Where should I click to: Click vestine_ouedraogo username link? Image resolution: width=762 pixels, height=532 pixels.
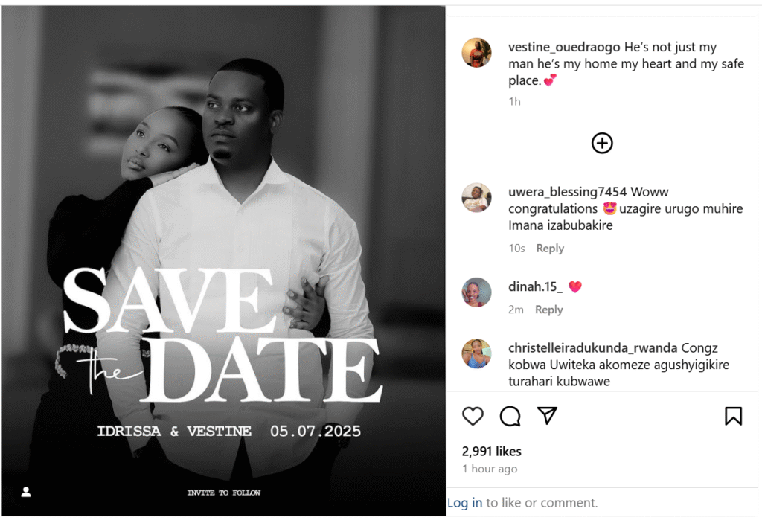(564, 47)
